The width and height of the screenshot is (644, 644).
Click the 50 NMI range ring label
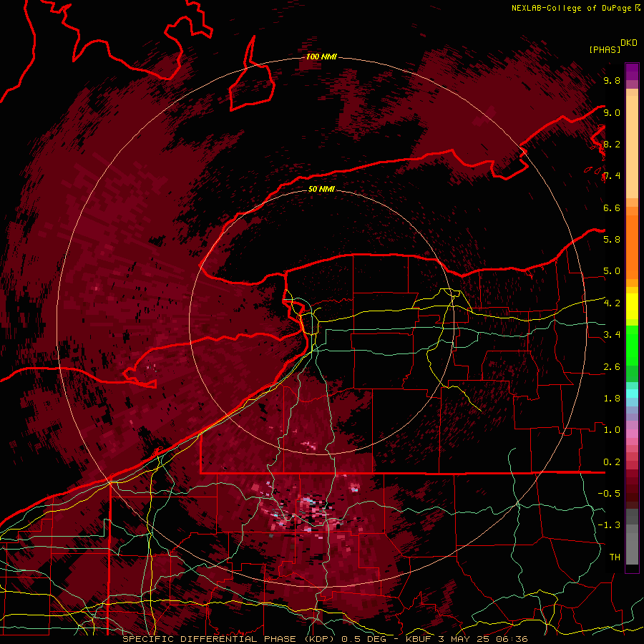pyautogui.click(x=321, y=189)
